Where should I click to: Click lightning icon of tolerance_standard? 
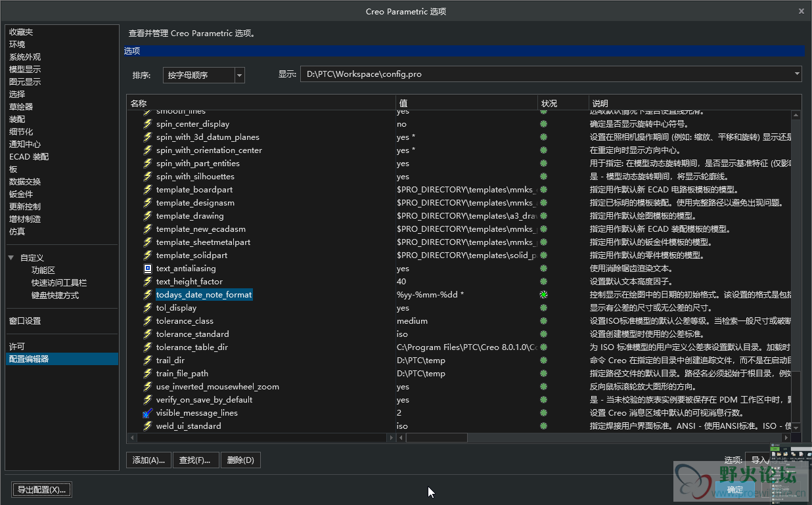(148, 334)
